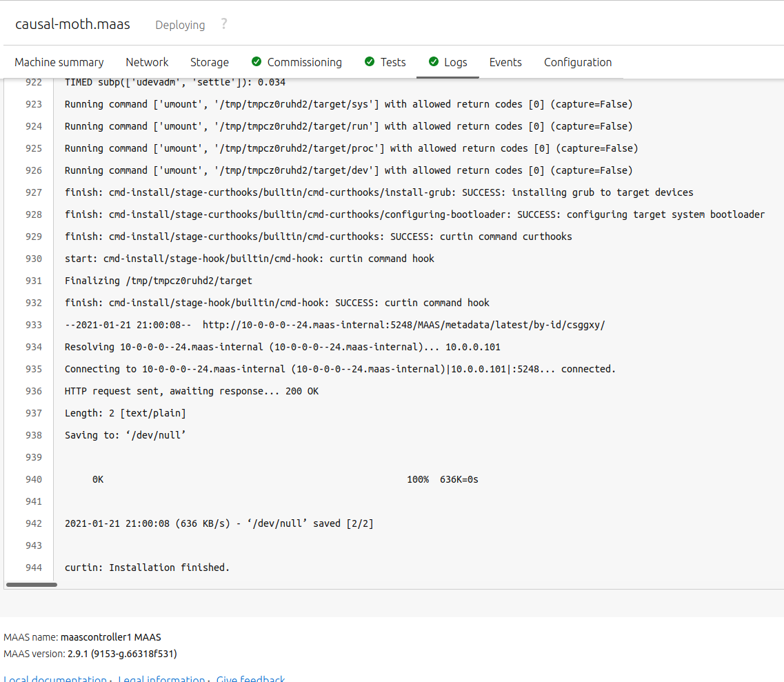This screenshot has height=682, width=784.
Task: Select line 942 '/dev/null saved [2/2]' entry
Action: tap(219, 523)
